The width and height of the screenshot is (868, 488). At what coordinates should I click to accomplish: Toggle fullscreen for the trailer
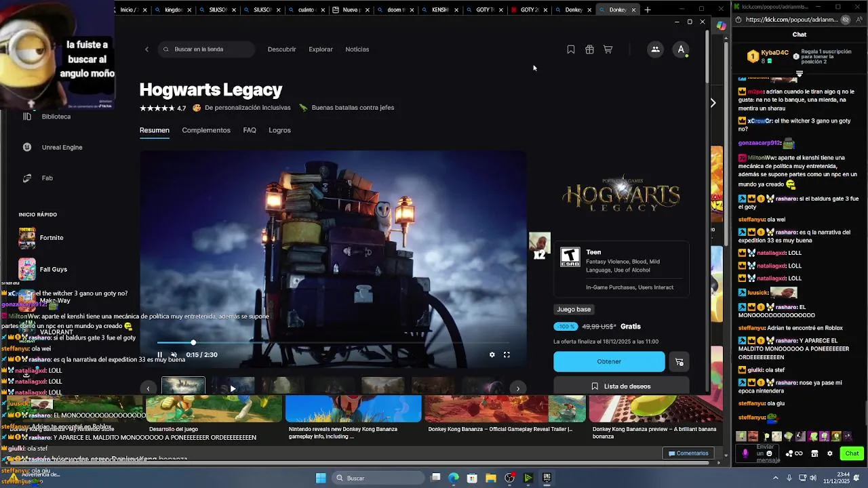click(x=507, y=354)
